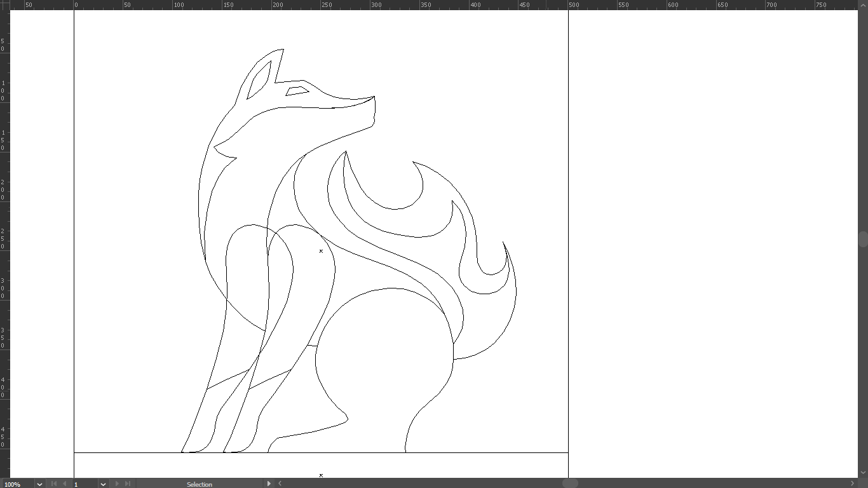Click the horizontal scrollbar left arrow
Screen dimensions: 868x488
280,484
